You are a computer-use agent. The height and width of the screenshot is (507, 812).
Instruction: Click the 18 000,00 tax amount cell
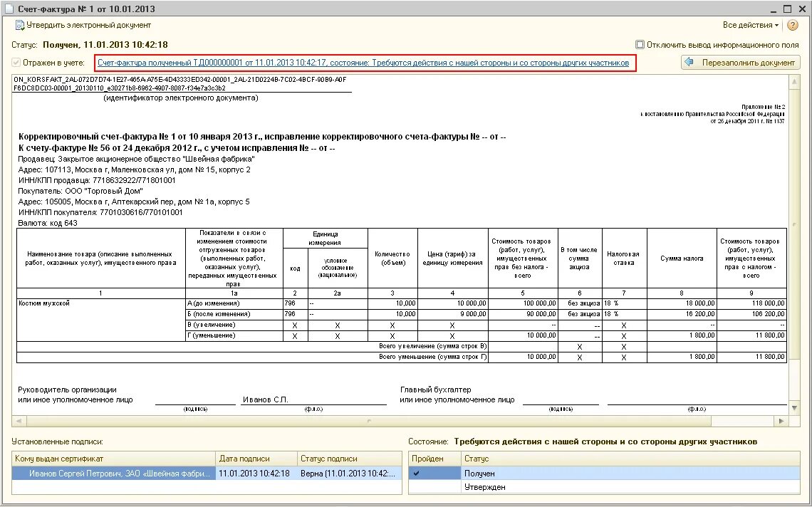(x=682, y=303)
